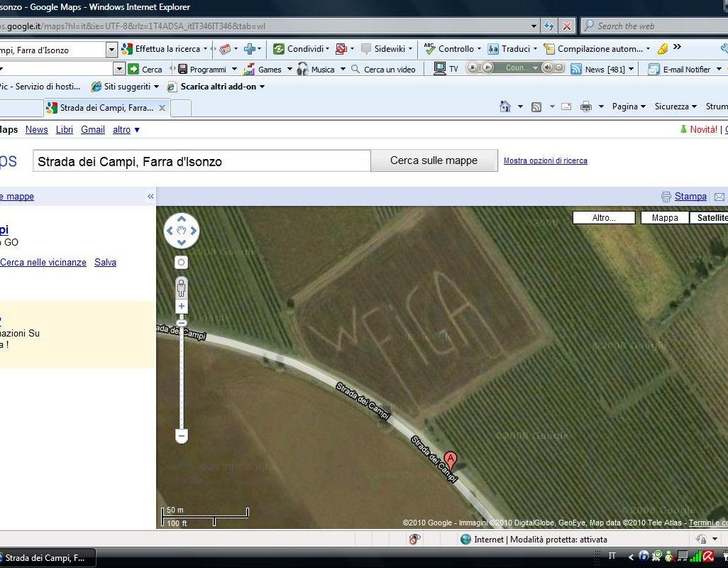Open the Mostra opzioni di ricerca link
This screenshot has height=568, width=728.
pyautogui.click(x=545, y=160)
